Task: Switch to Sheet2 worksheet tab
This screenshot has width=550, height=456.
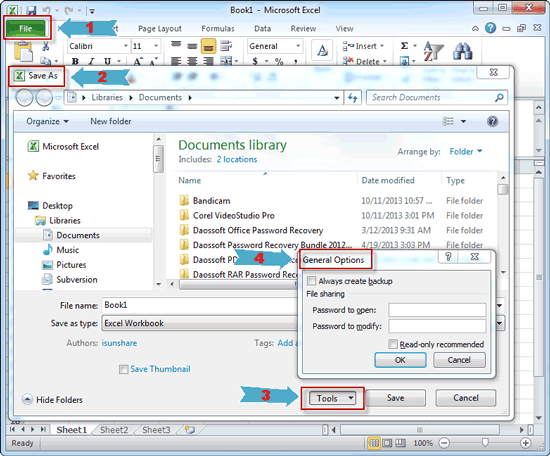Action: (x=114, y=430)
